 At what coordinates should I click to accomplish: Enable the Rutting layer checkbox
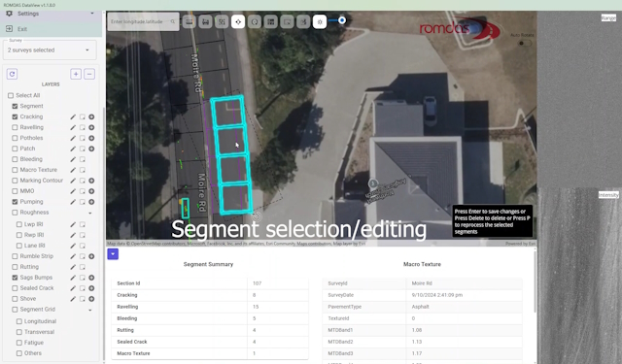[15, 267]
